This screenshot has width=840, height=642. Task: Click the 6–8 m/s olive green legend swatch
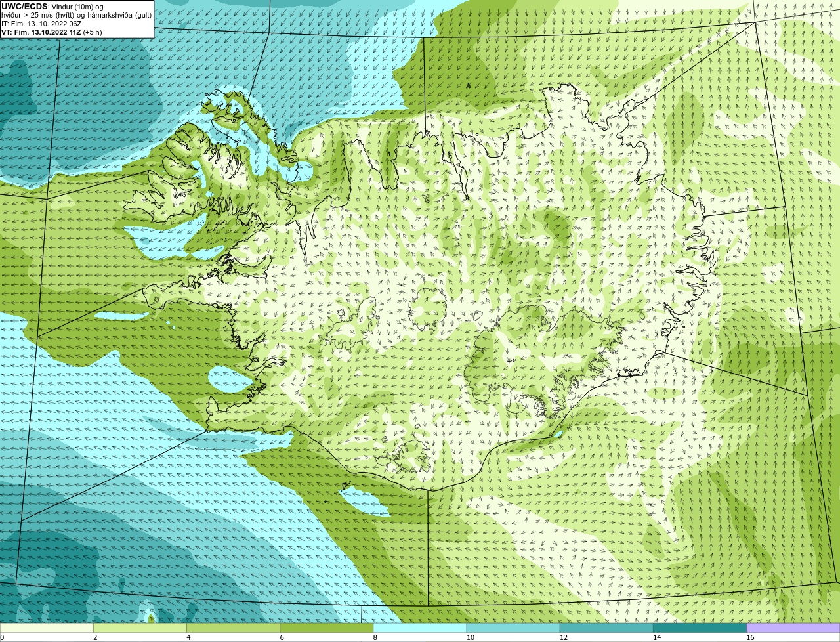coord(327,628)
